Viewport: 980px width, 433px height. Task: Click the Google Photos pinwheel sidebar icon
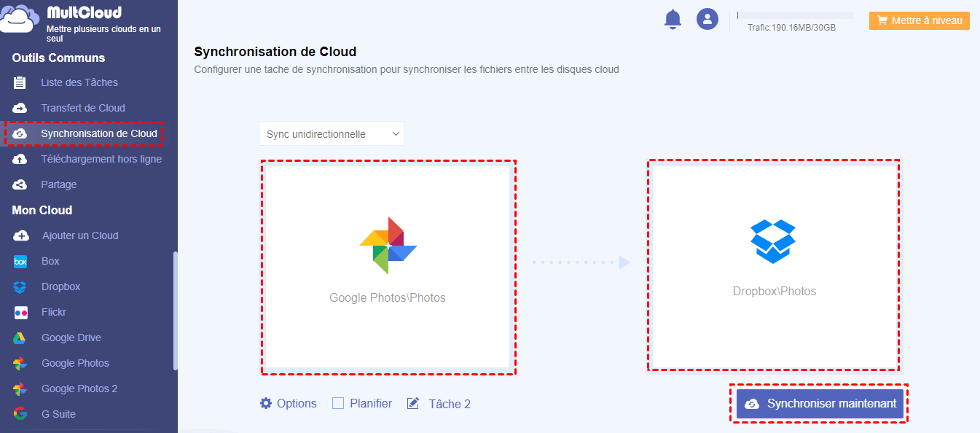tap(20, 363)
